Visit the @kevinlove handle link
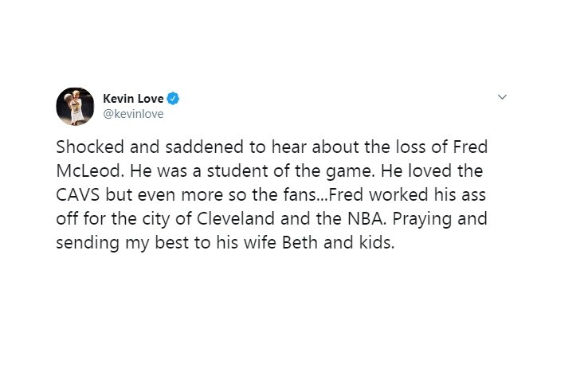The height and width of the screenshot is (368, 588). [133, 114]
